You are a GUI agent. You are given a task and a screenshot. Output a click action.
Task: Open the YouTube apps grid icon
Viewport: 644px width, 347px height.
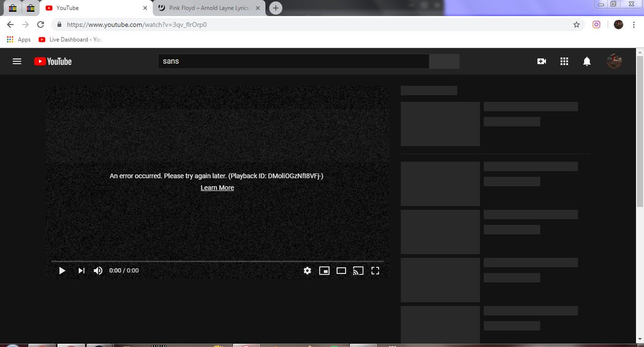[564, 61]
